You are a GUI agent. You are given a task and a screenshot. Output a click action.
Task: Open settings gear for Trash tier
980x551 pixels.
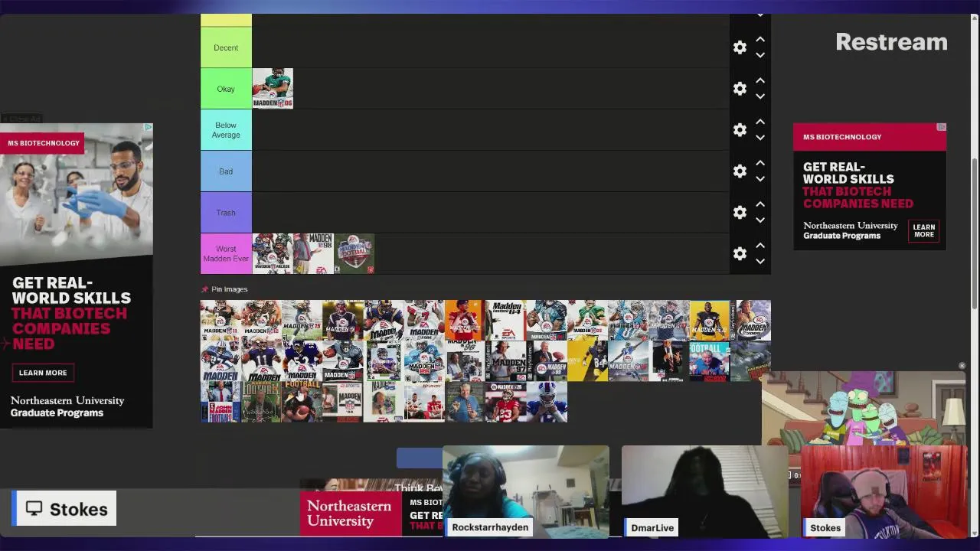point(740,213)
